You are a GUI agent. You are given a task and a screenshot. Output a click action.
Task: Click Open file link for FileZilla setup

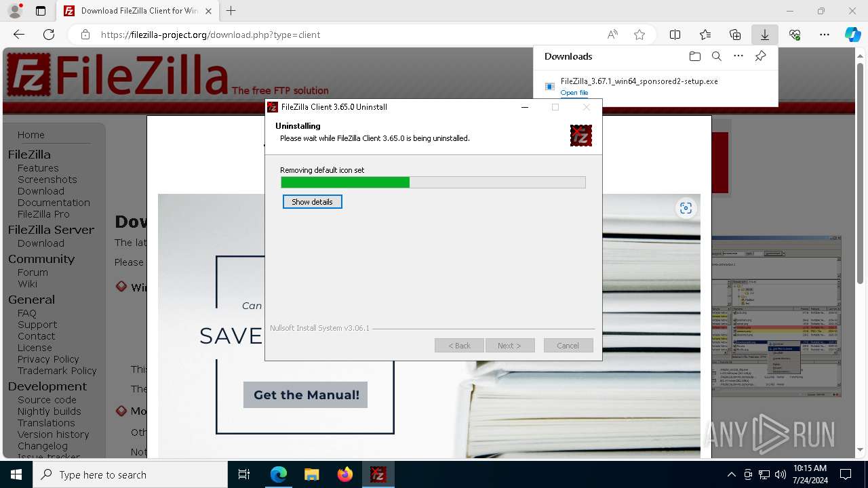pyautogui.click(x=574, y=93)
